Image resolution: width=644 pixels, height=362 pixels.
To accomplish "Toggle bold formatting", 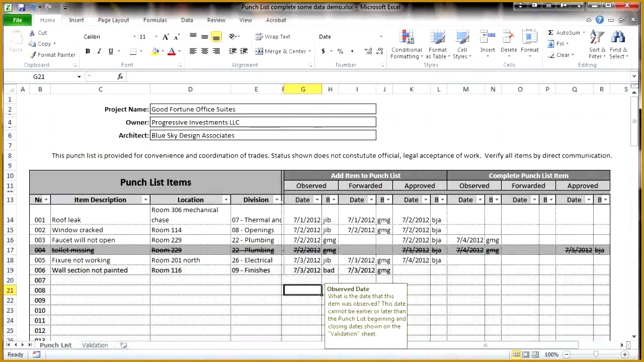I will click(87, 51).
